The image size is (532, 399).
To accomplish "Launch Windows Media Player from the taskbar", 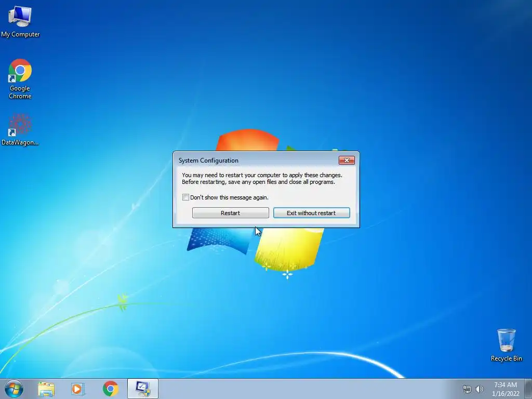I will click(78, 389).
